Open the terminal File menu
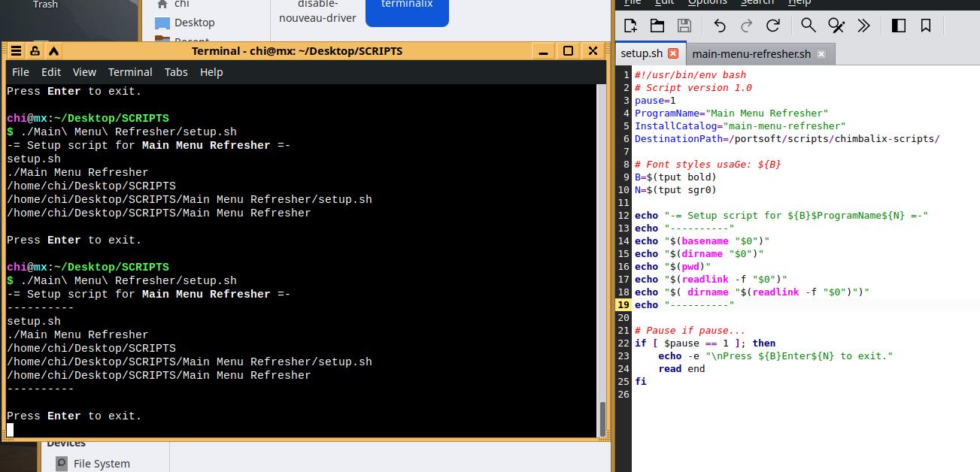This screenshot has width=980, height=472. (x=21, y=72)
